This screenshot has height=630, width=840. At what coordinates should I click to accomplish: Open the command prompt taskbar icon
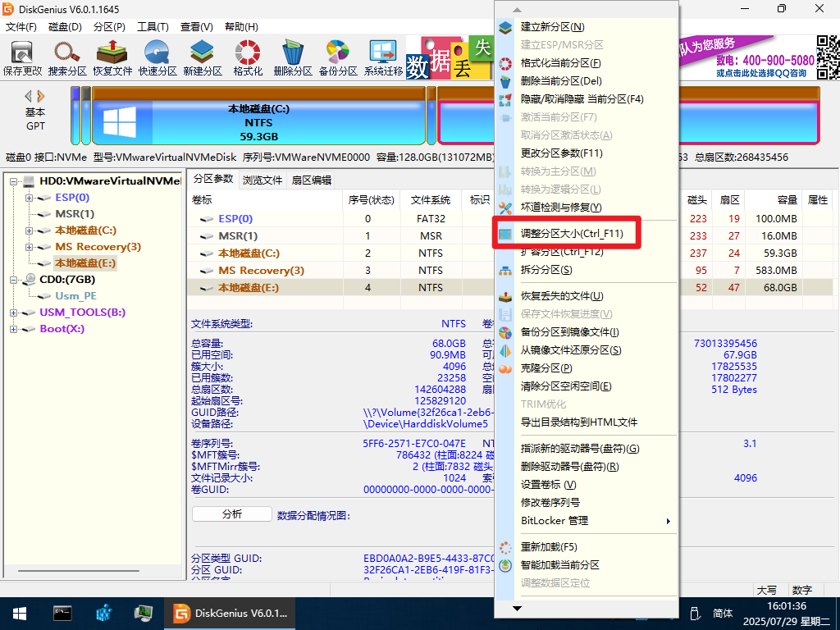pyautogui.click(x=62, y=614)
